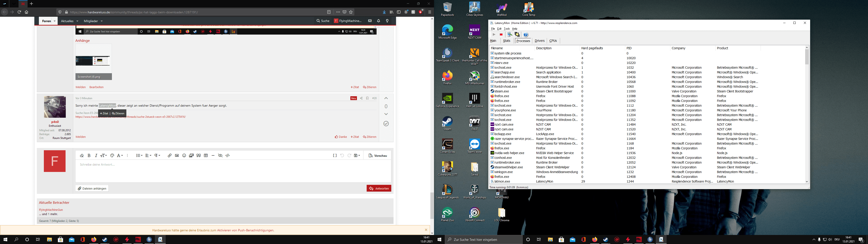
Task: Launch Cyberpunk 2077 desktop shortcut
Action: pyautogui.click(x=448, y=169)
